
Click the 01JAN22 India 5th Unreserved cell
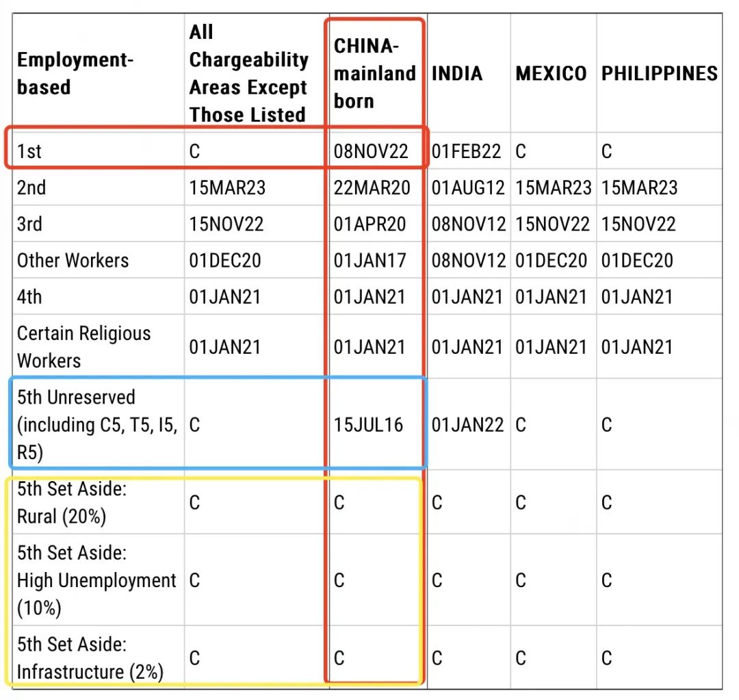coord(467,425)
